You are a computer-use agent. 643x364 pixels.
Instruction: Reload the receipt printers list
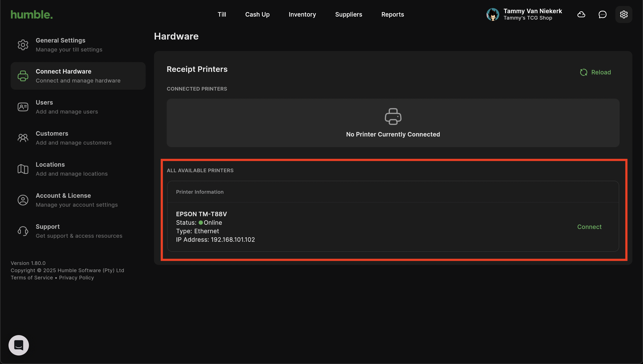595,72
